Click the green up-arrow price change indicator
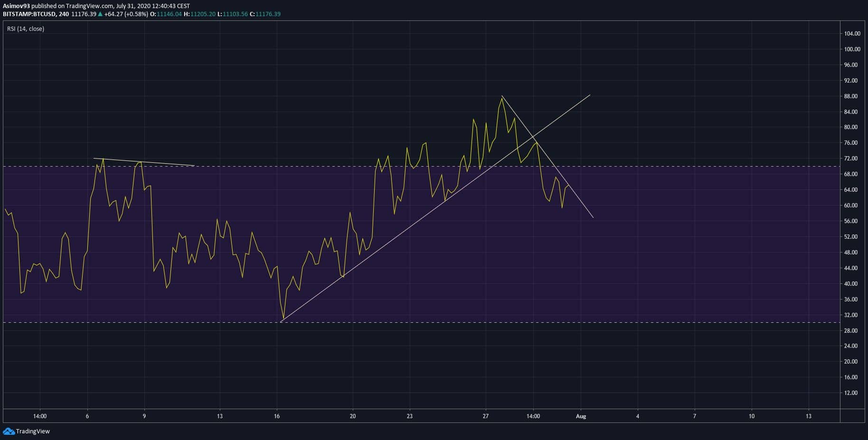868x440 pixels. [100, 14]
